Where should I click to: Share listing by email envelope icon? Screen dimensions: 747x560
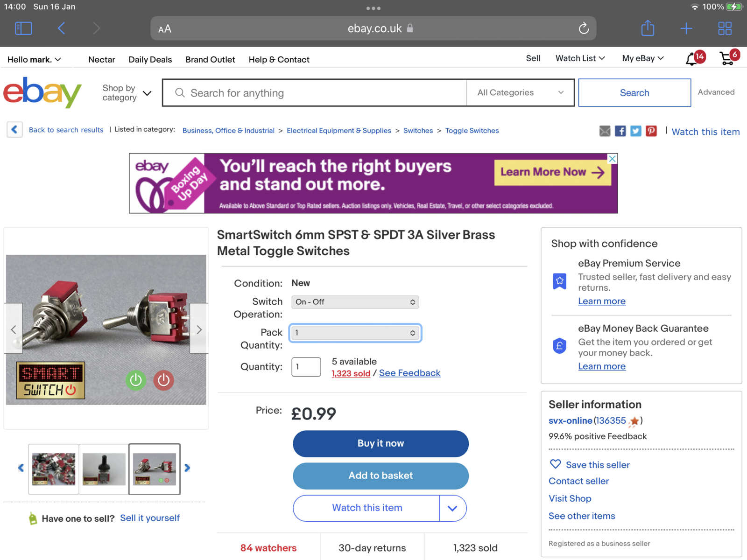(605, 131)
